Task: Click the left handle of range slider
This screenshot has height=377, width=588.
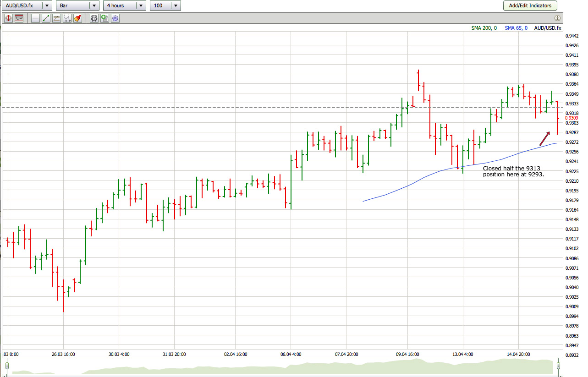Action: (7, 366)
